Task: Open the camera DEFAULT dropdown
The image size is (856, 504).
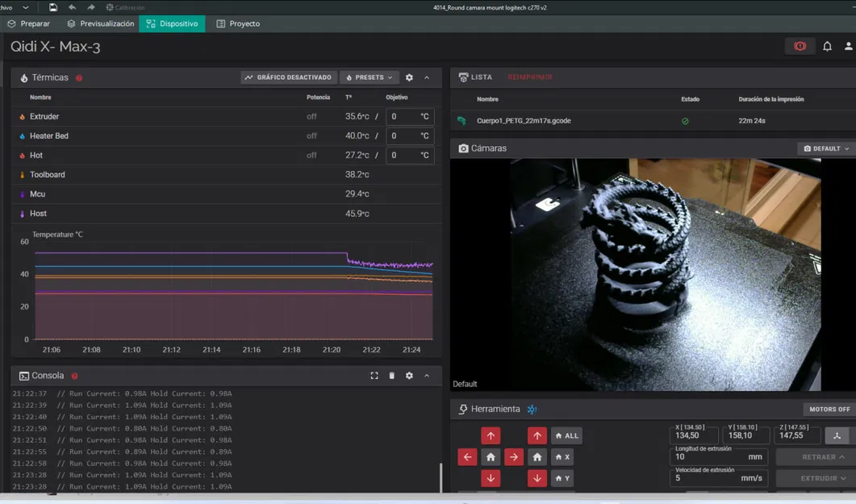Action: pyautogui.click(x=826, y=148)
